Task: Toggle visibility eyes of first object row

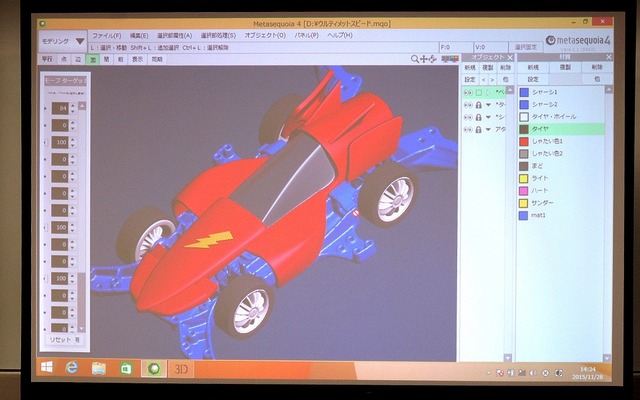Action: point(468,93)
